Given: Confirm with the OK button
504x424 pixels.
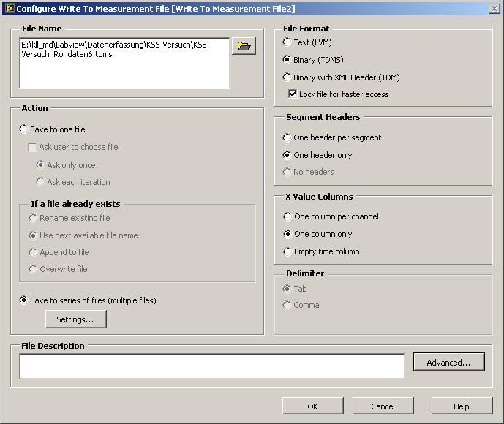Looking at the screenshot, I should tap(313, 406).
